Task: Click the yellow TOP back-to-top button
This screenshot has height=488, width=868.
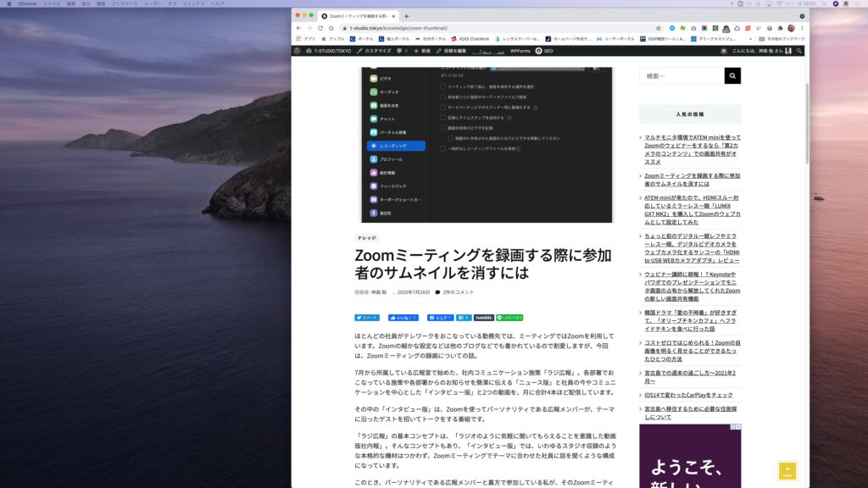Action: (787, 471)
